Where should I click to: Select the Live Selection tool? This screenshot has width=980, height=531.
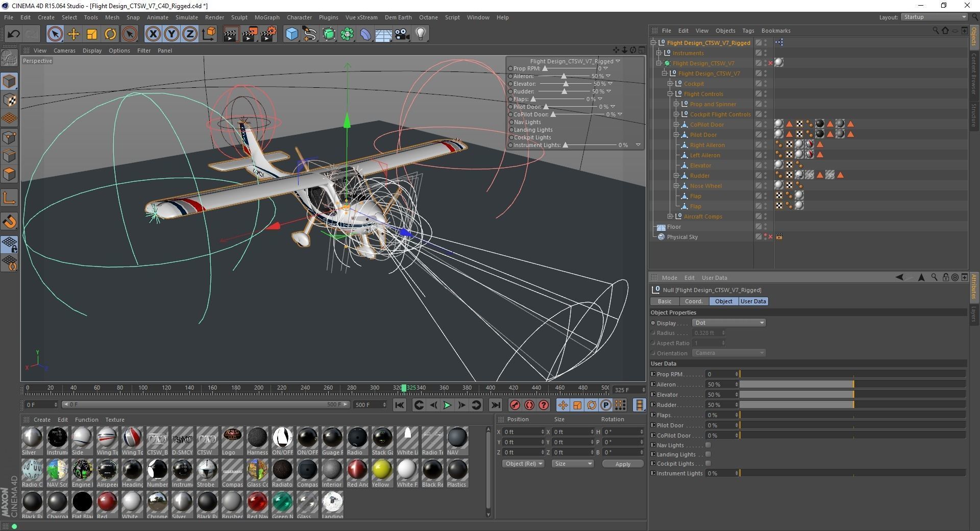pyautogui.click(x=55, y=34)
